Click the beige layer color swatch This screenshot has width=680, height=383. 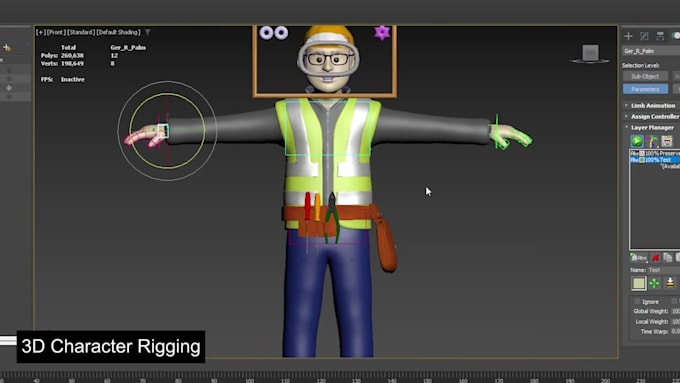point(639,283)
